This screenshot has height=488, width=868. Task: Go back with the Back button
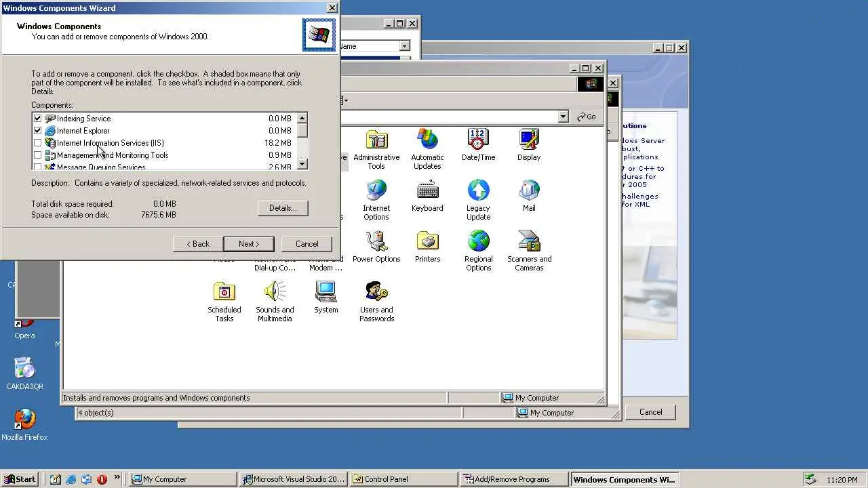198,244
